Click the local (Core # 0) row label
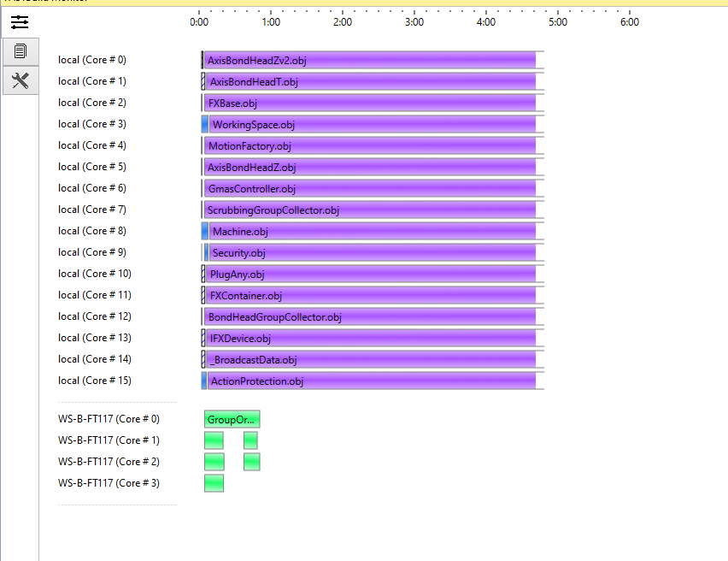The image size is (728, 561). (x=91, y=60)
